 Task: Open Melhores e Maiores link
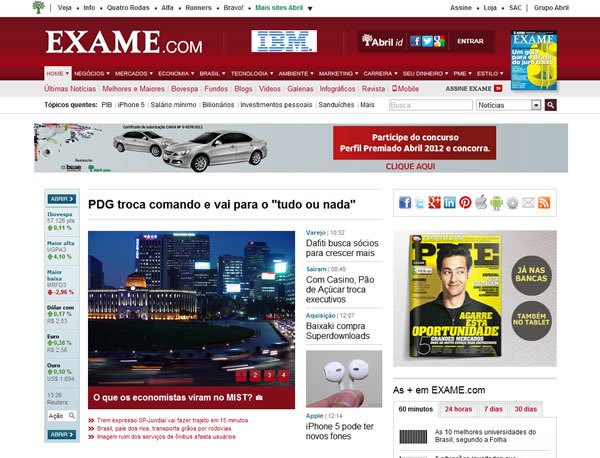pyautogui.click(x=133, y=89)
